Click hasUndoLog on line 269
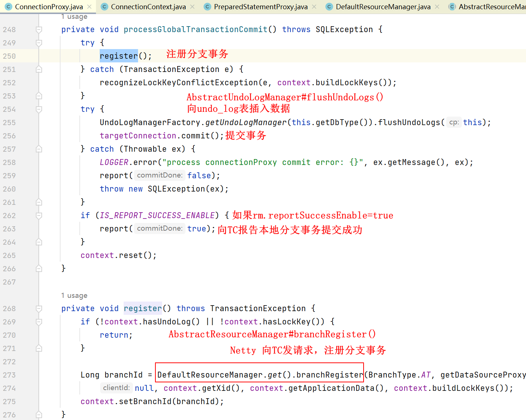 coord(167,322)
